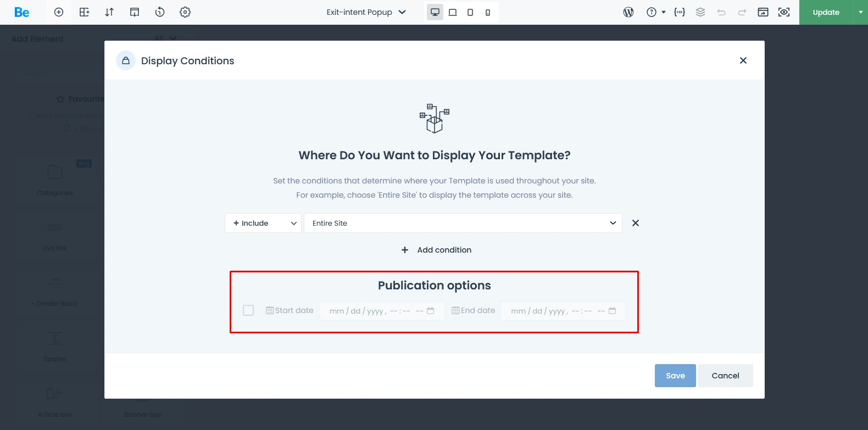Image resolution: width=868 pixels, height=430 pixels.
Task: Open the responsive preview window icon
Action: click(763, 12)
